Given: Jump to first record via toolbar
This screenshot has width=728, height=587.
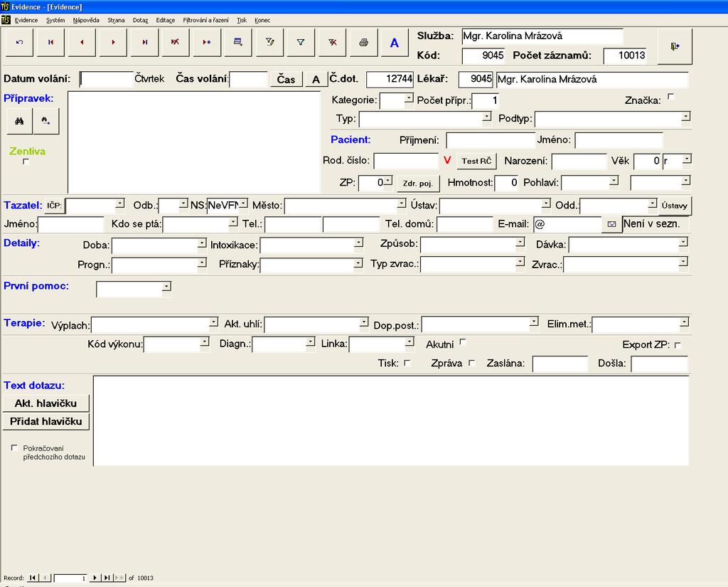Looking at the screenshot, I should 50,42.
